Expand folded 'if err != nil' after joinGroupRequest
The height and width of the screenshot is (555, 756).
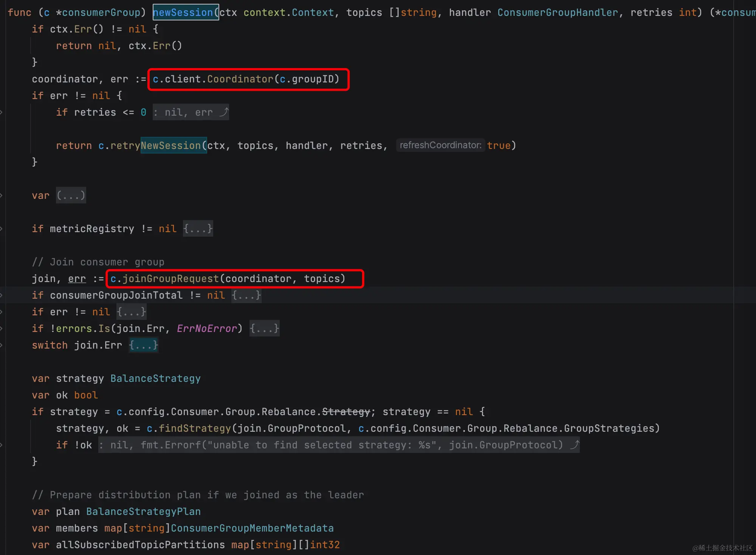[x=131, y=312]
